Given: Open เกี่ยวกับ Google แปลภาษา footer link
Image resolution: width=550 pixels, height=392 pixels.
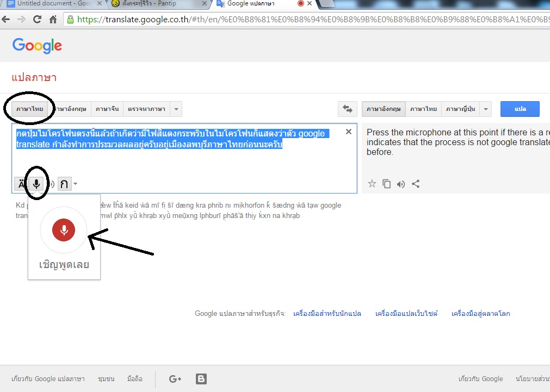Looking at the screenshot, I should 48,378.
